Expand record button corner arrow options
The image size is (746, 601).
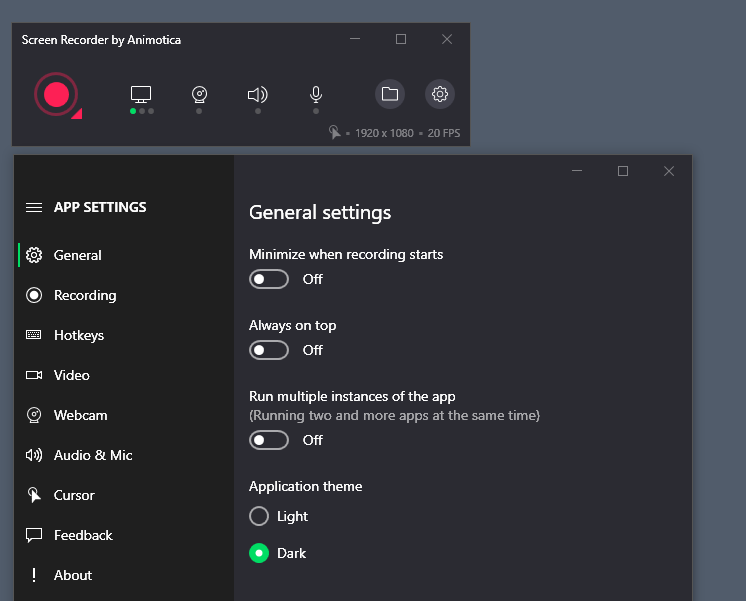pos(76,114)
